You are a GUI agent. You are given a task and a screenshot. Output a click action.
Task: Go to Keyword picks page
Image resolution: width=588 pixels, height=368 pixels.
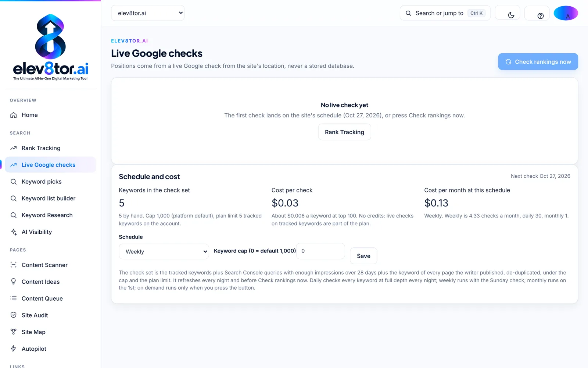click(x=51, y=182)
